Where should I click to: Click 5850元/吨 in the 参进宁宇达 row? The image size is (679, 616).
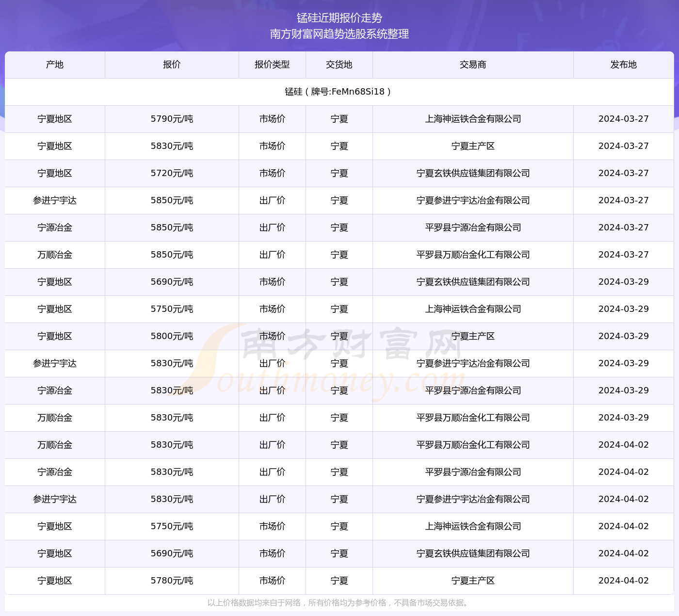[172, 200]
